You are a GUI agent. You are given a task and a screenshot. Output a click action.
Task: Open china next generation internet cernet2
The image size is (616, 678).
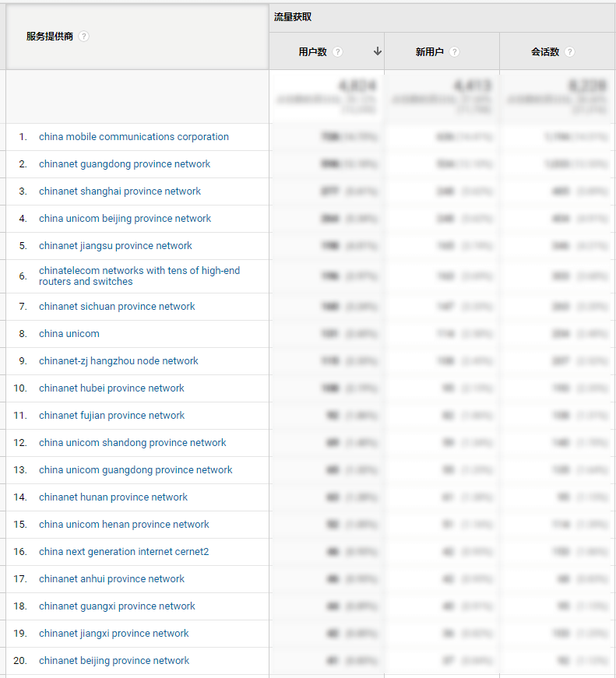coord(124,551)
